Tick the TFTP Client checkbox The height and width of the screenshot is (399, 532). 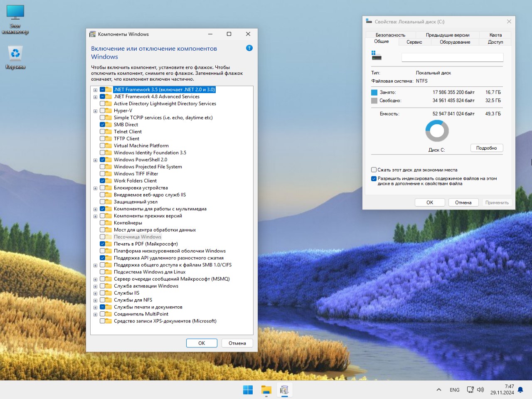point(102,139)
